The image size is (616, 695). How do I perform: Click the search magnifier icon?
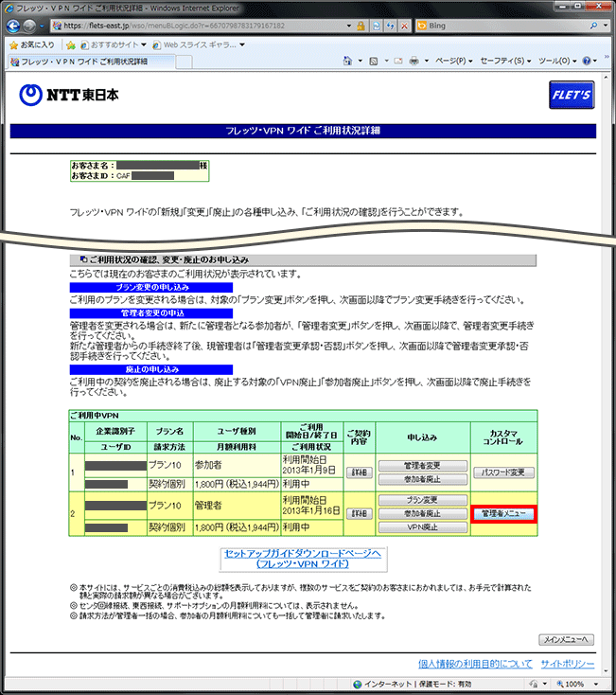pyautogui.click(x=594, y=26)
